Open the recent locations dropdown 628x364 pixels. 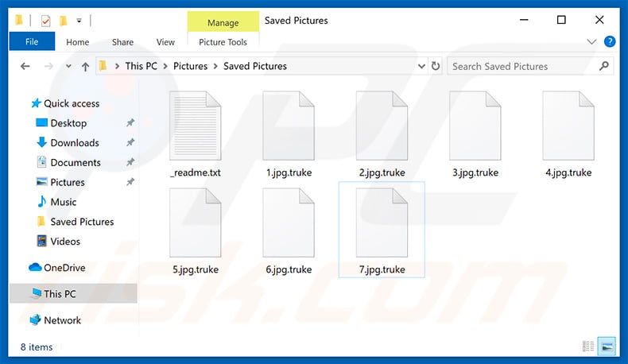(68, 66)
